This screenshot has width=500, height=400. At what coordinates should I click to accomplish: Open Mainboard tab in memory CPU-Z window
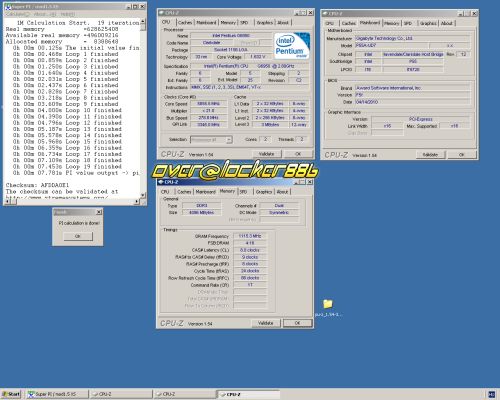coord(205,192)
